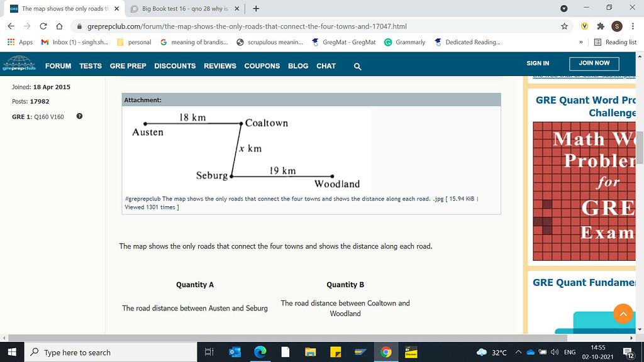644x362 pixels.
Task: Click the taskbar search box
Action: click(111, 352)
